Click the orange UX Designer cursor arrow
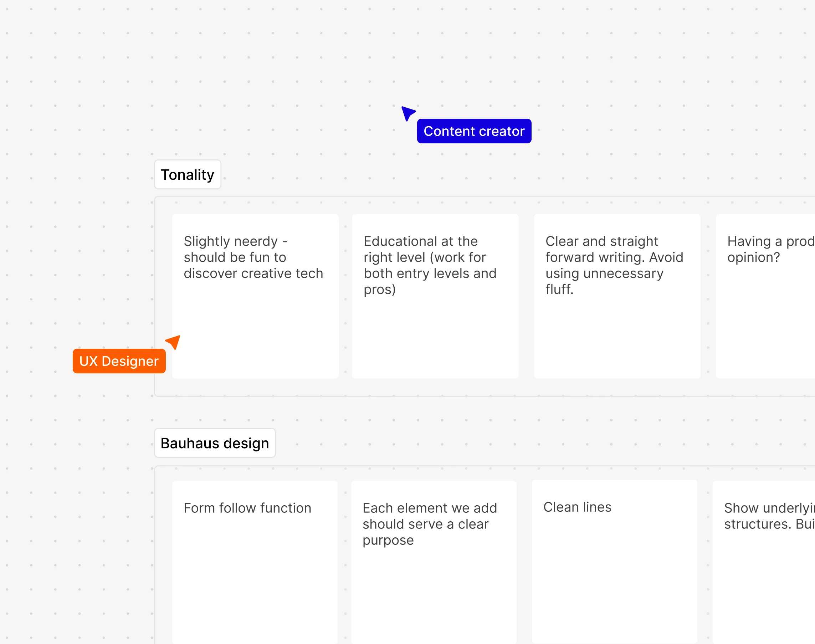 pyautogui.click(x=174, y=342)
